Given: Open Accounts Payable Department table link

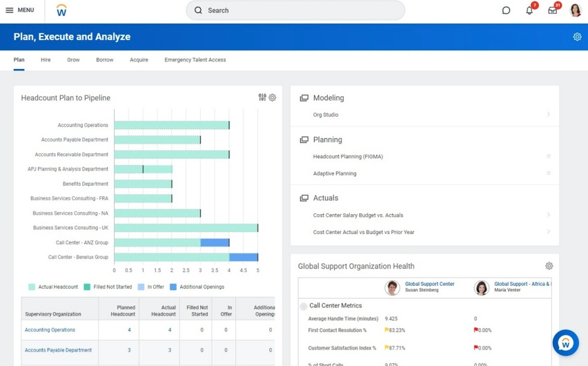Looking at the screenshot, I should [58, 350].
